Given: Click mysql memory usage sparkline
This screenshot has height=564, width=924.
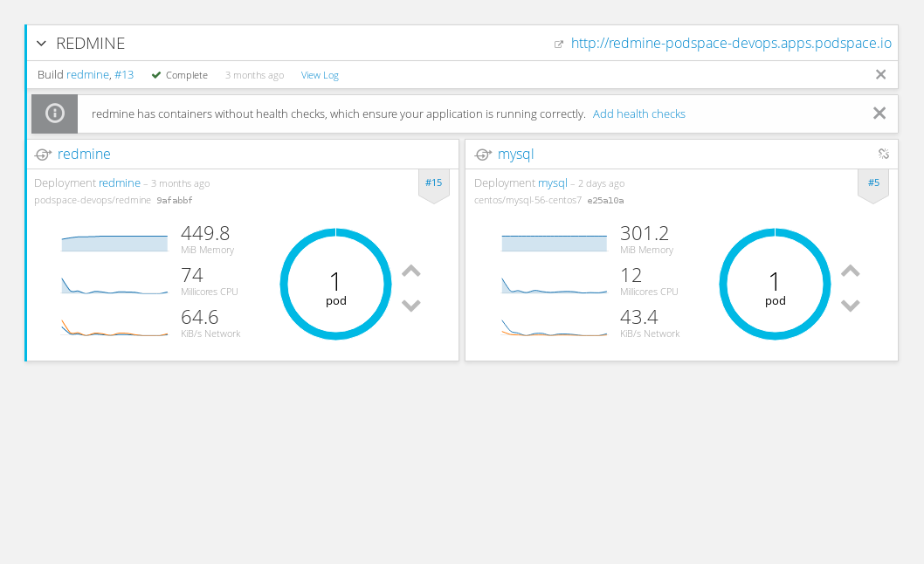Looking at the screenshot, I should click(x=555, y=243).
